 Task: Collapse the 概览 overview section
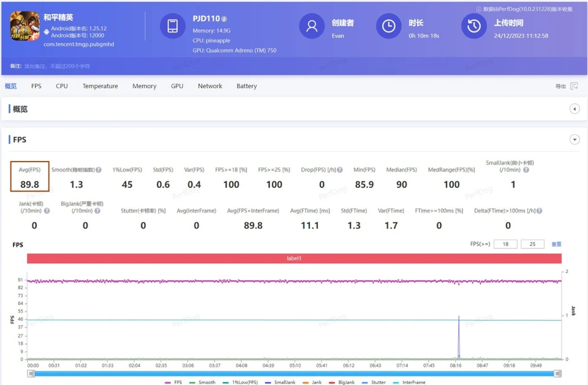click(575, 109)
